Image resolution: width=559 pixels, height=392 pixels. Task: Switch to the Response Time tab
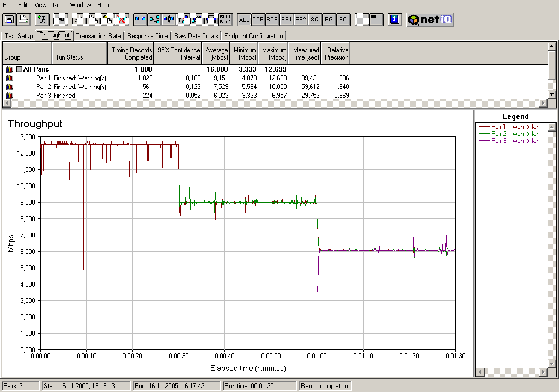coord(147,36)
